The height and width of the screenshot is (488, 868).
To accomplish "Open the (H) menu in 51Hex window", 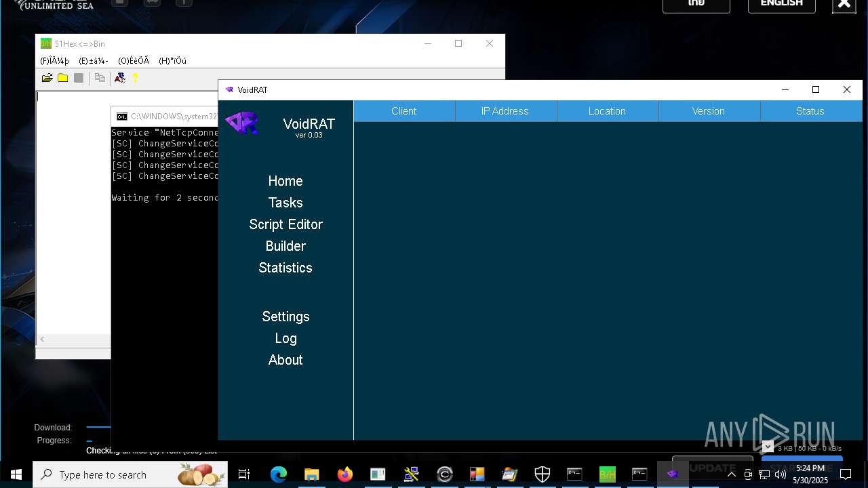I will click(x=172, y=61).
